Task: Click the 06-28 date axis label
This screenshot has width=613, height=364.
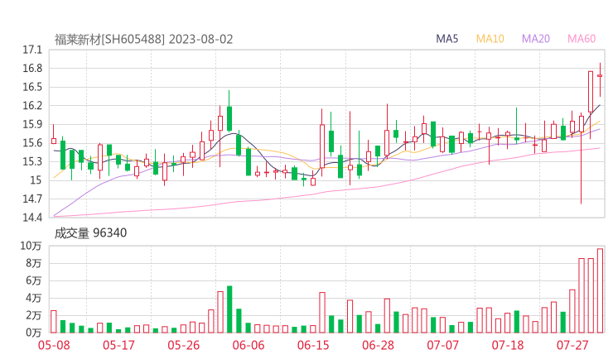Action: [x=378, y=345]
